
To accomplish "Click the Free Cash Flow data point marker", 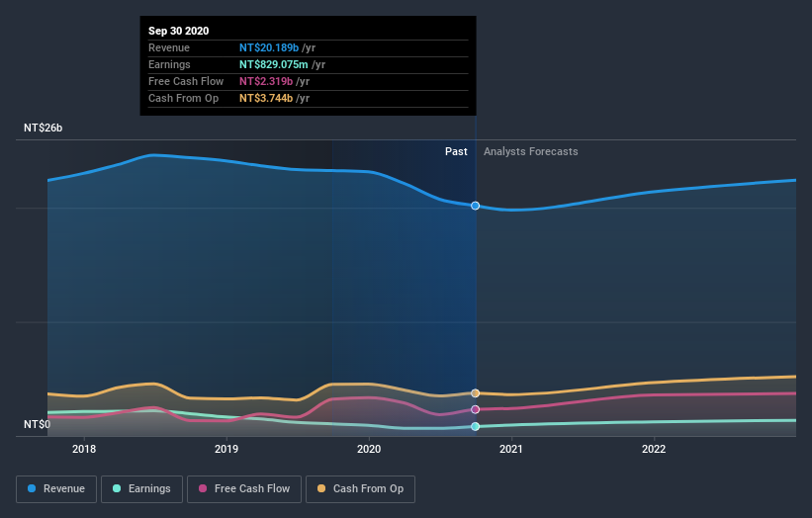I will 475,409.
